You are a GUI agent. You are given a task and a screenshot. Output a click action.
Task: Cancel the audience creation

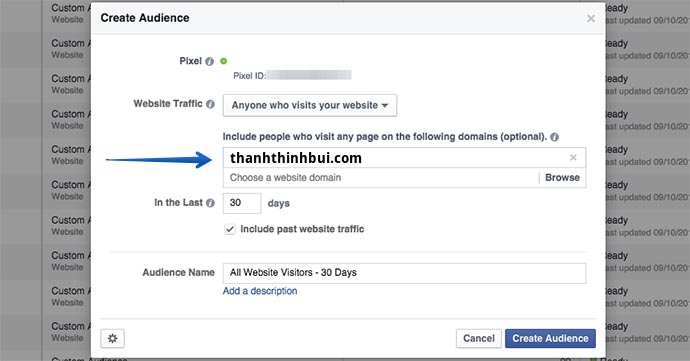click(x=479, y=339)
